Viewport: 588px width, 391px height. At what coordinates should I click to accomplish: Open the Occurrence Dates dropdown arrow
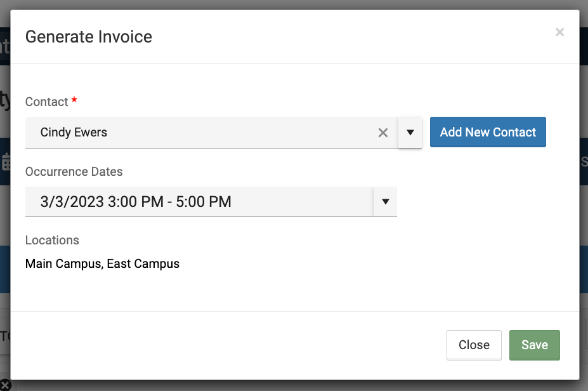(385, 202)
